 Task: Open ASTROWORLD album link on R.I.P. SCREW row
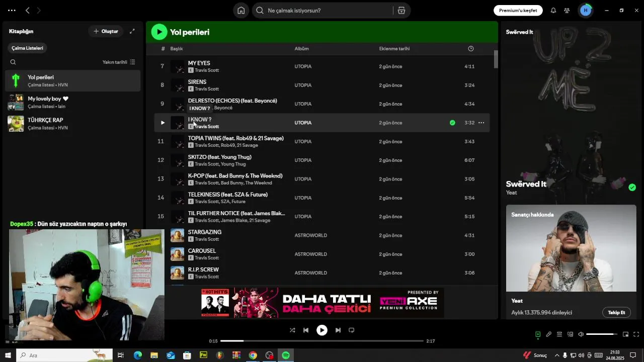pos(310,273)
